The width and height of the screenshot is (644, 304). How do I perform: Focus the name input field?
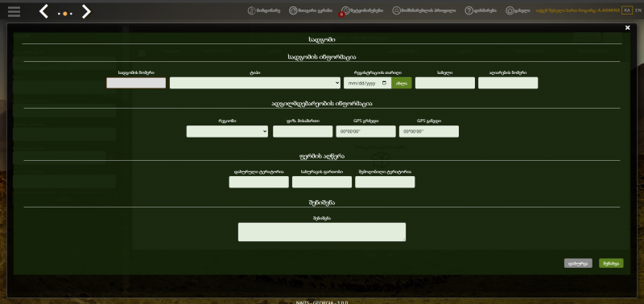pyautogui.click(x=445, y=83)
